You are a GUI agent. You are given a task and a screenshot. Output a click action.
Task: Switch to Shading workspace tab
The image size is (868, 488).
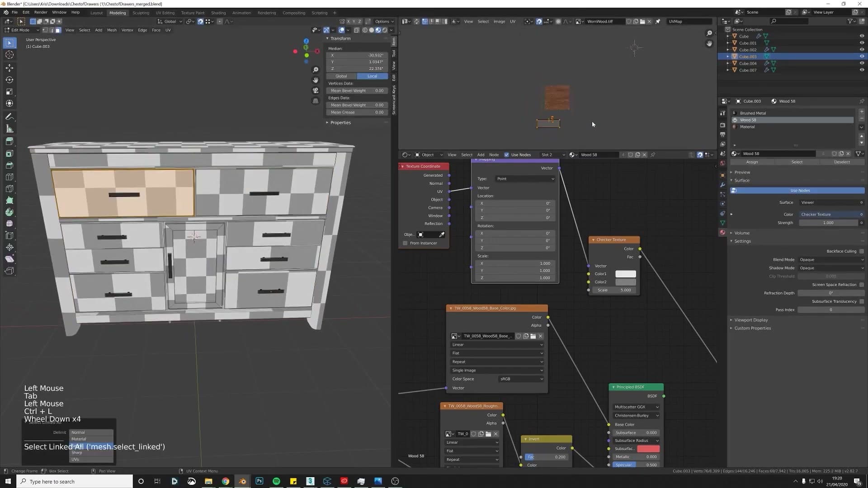coord(218,13)
